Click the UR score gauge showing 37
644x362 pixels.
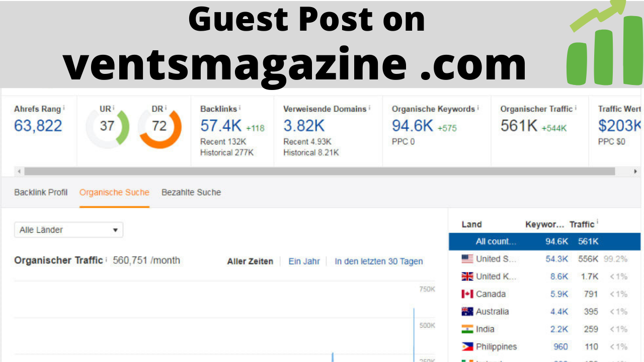point(108,127)
